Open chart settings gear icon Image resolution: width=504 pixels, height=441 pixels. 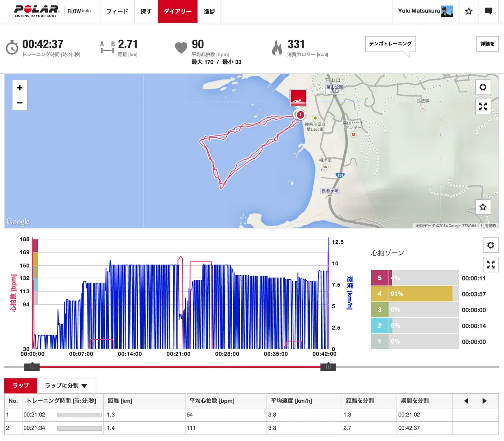pyautogui.click(x=491, y=245)
